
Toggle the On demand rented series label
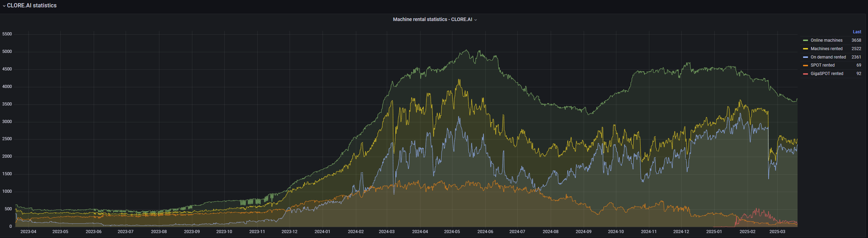click(828, 57)
